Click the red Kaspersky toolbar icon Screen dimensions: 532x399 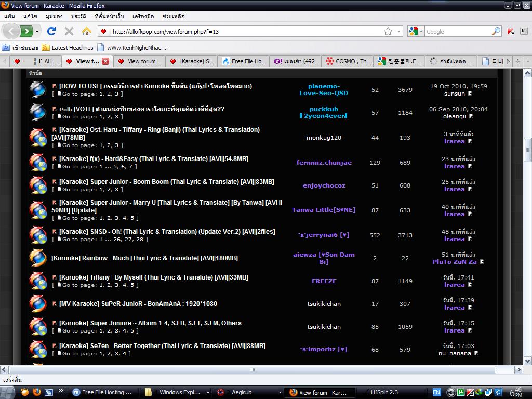point(511,32)
